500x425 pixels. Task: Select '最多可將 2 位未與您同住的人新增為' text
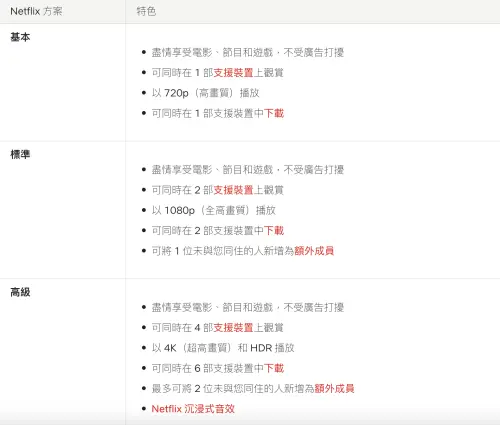[x=233, y=388]
